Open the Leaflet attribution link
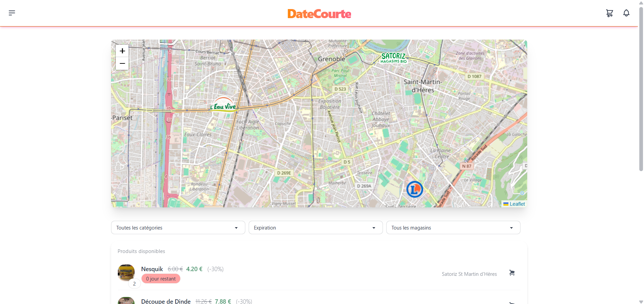The height and width of the screenshot is (304, 644). coord(517,204)
